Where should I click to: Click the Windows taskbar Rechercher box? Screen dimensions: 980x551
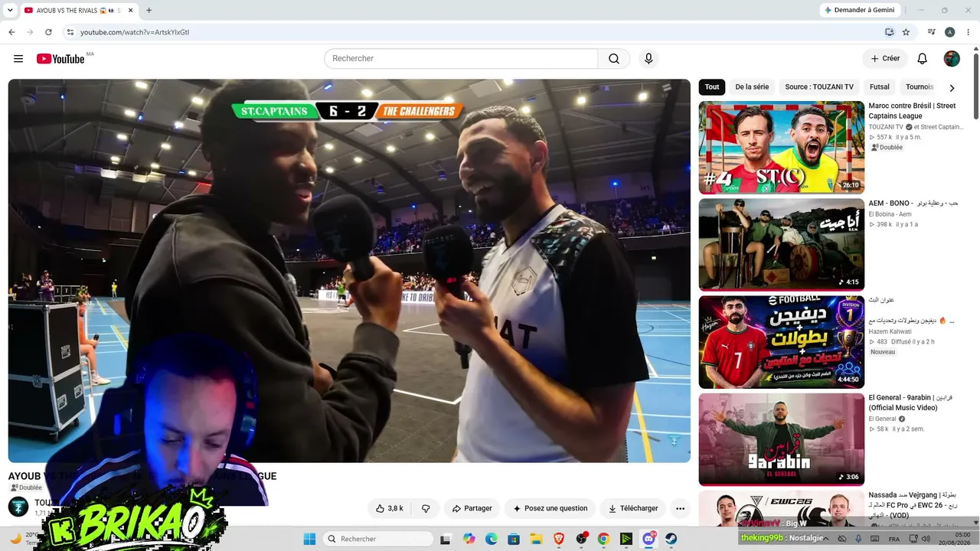(x=378, y=539)
